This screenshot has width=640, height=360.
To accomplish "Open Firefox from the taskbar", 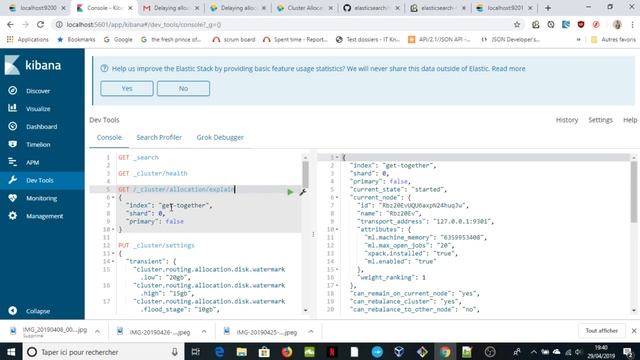I will [x=287, y=352].
